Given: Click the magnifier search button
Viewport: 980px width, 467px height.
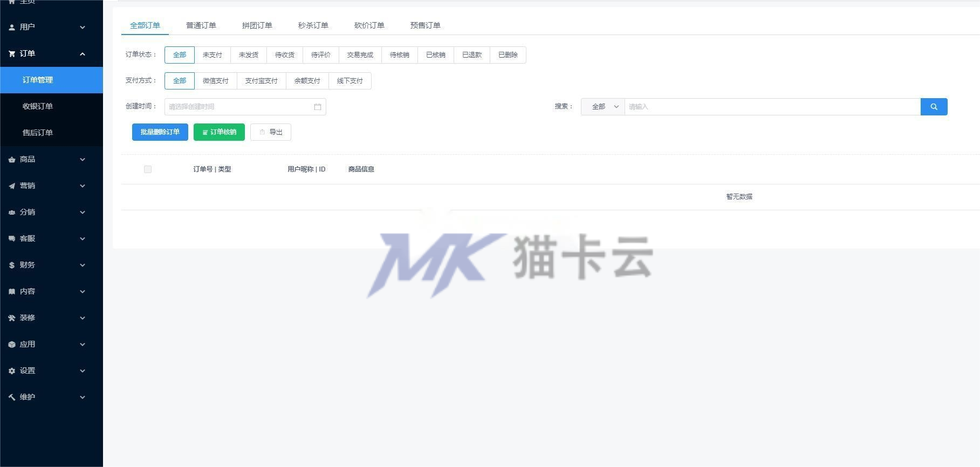Looking at the screenshot, I should (934, 107).
